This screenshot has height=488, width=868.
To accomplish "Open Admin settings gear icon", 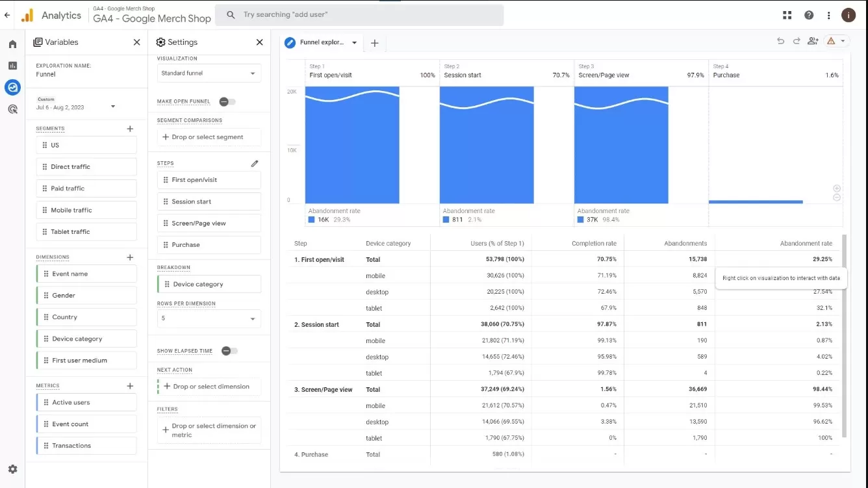I will (12, 469).
